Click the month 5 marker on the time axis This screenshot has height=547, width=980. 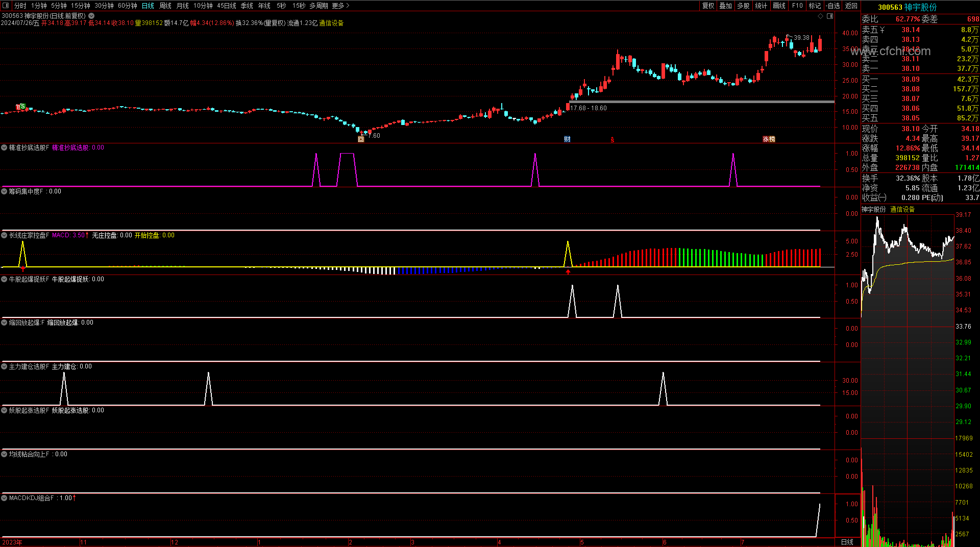coord(582,542)
